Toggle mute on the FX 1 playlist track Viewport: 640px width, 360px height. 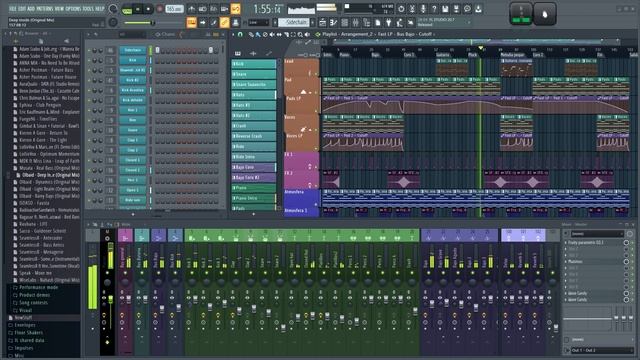(316, 167)
